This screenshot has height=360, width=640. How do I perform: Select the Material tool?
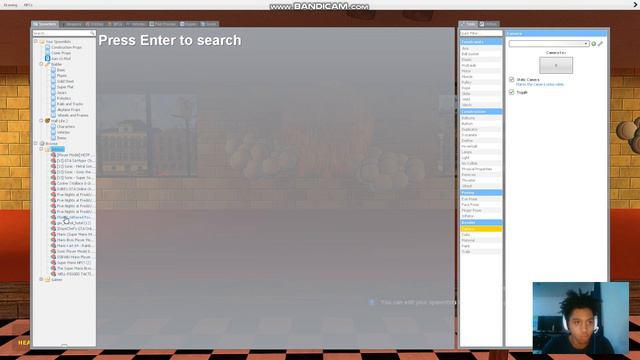(481, 240)
